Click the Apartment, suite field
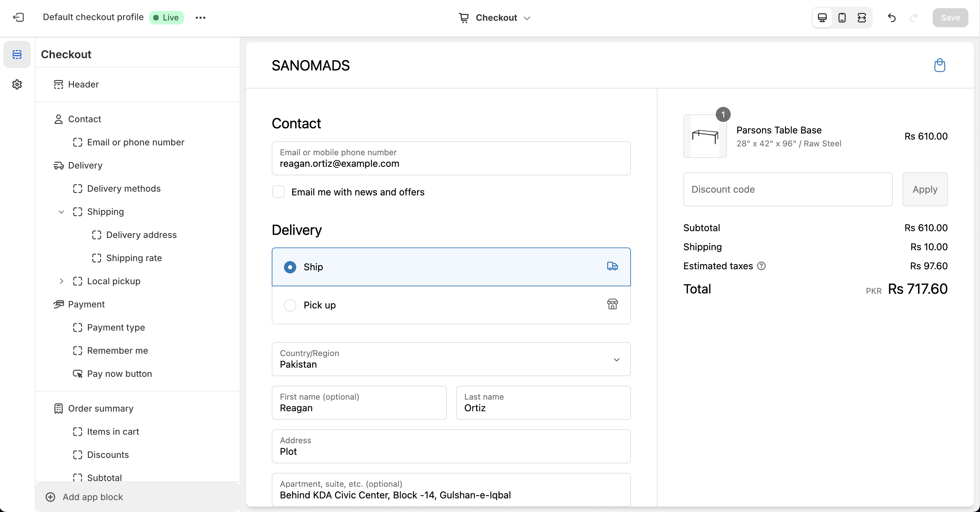The width and height of the screenshot is (980, 512). click(x=451, y=490)
